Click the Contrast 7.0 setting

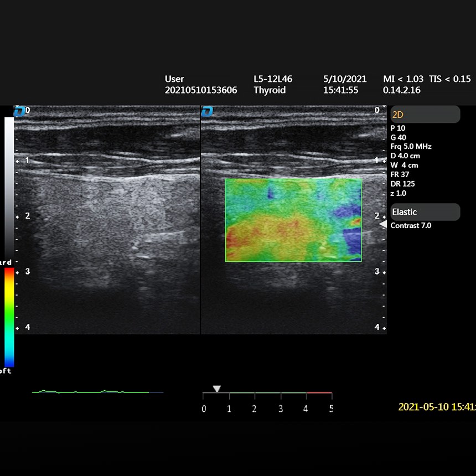411,226
